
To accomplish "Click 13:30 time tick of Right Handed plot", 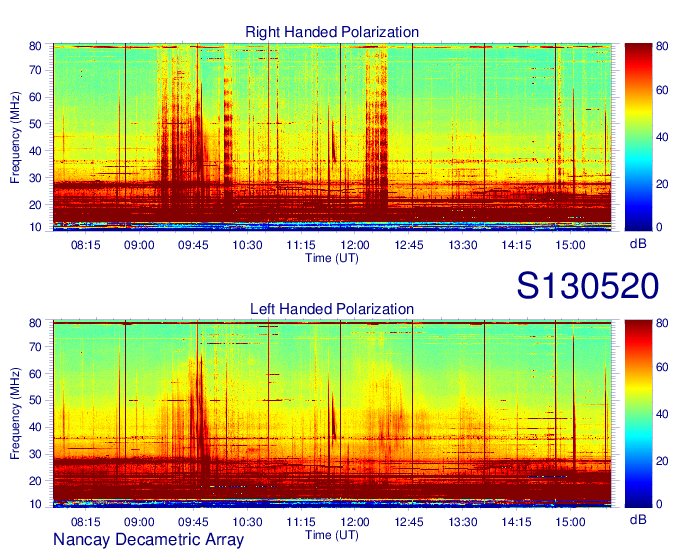I will click(x=463, y=245).
